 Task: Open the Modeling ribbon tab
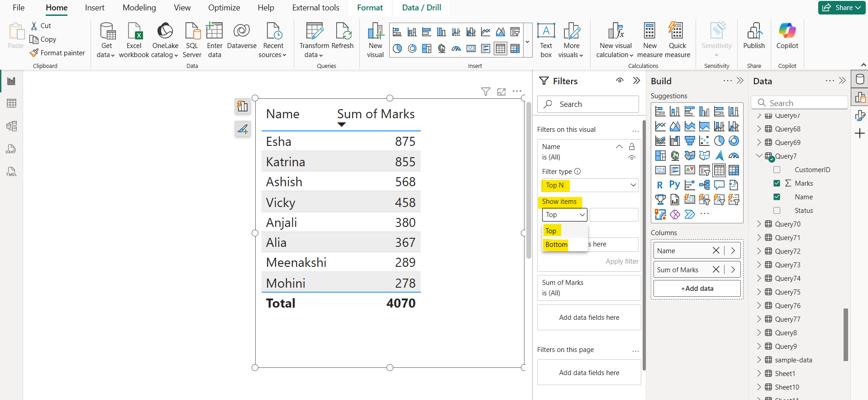tap(139, 8)
